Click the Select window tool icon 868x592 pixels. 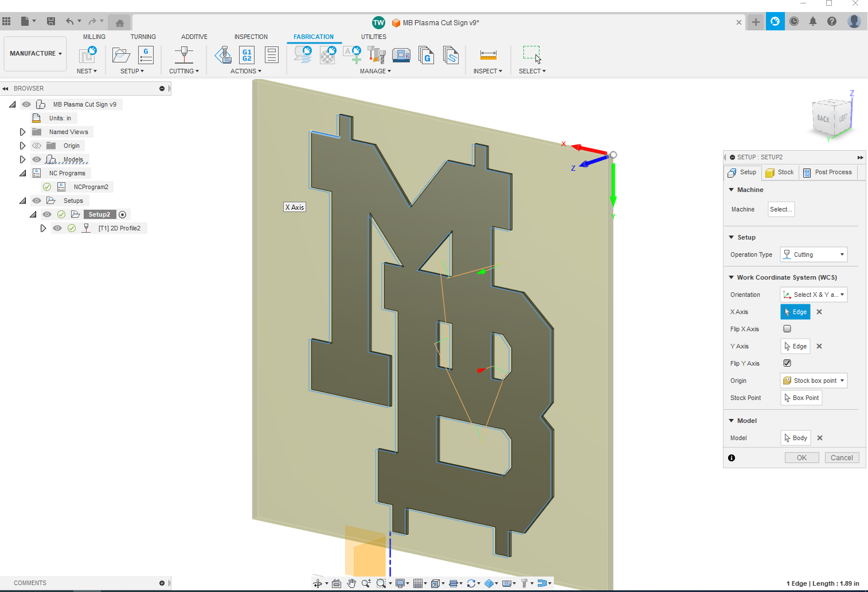532,54
